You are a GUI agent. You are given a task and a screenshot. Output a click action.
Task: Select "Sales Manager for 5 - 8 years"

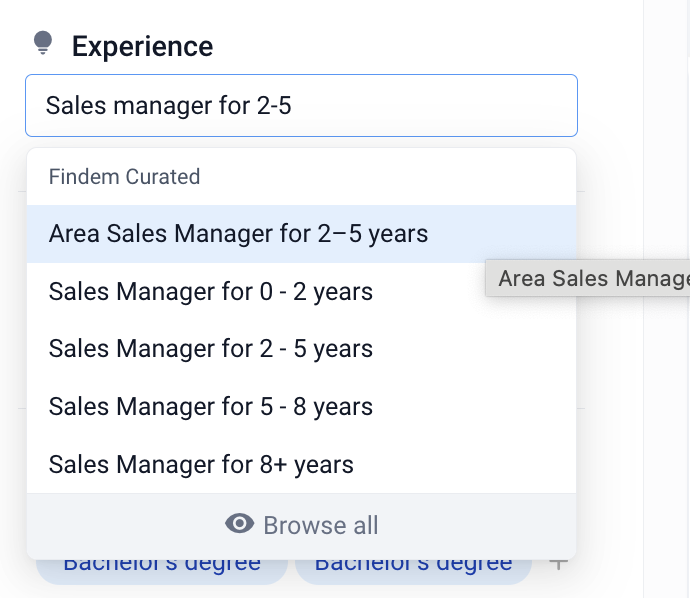click(210, 407)
